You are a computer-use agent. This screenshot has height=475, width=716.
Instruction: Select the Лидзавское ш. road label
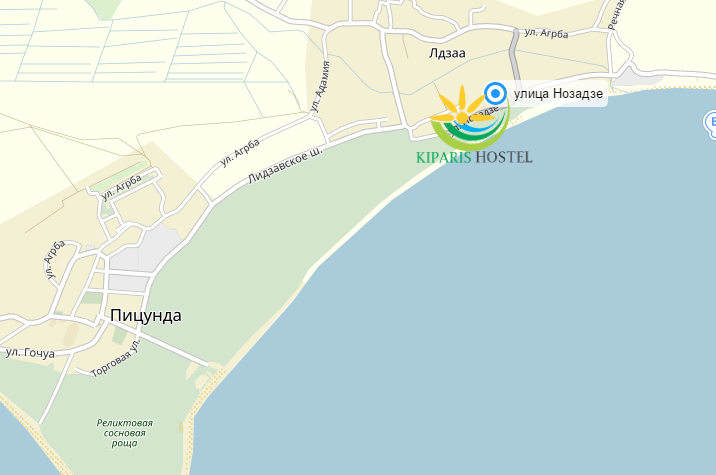point(285,165)
